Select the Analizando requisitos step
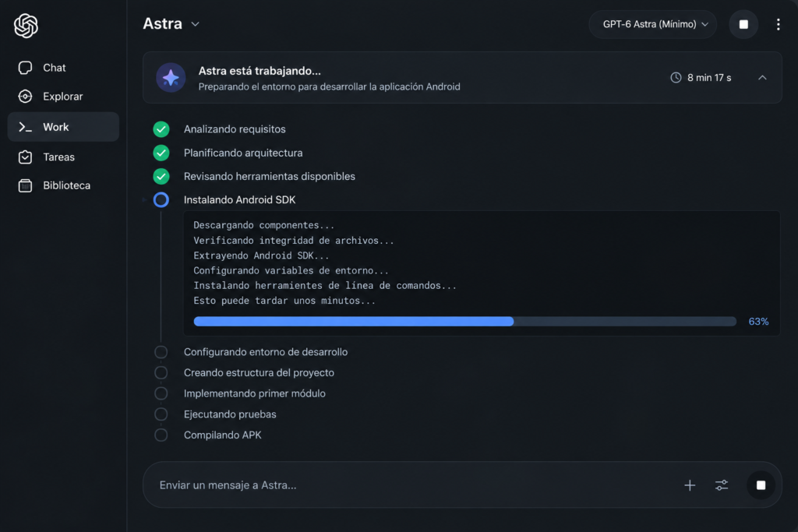 235,129
